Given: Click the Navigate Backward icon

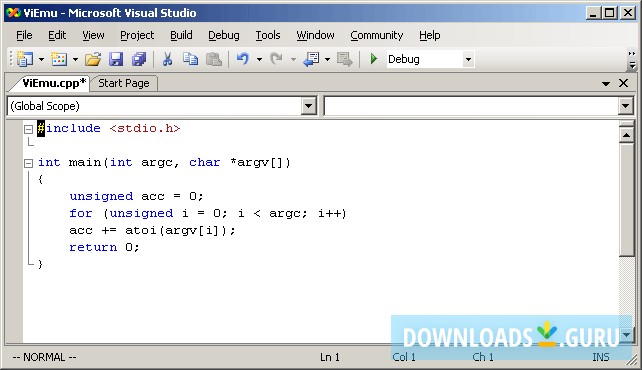Looking at the screenshot, I should pyautogui.click(x=311, y=59).
